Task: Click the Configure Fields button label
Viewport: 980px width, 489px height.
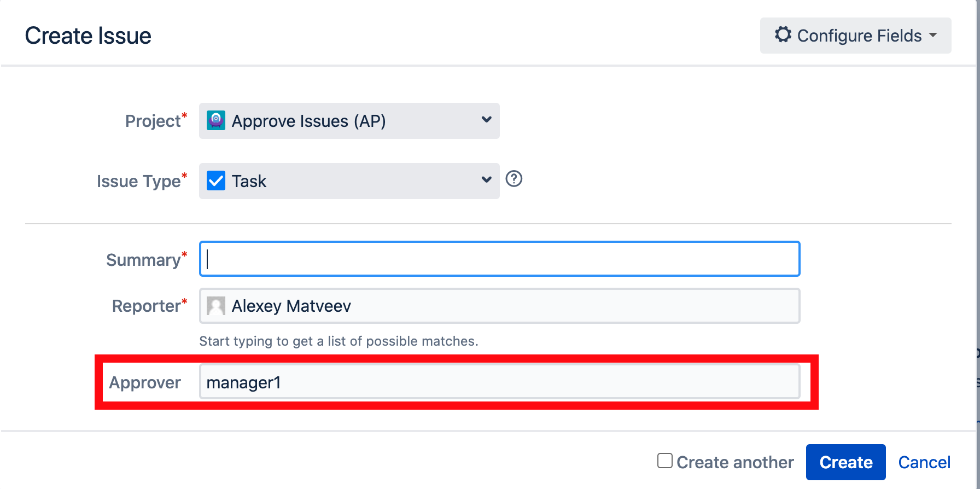Action: (x=860, y=36)
